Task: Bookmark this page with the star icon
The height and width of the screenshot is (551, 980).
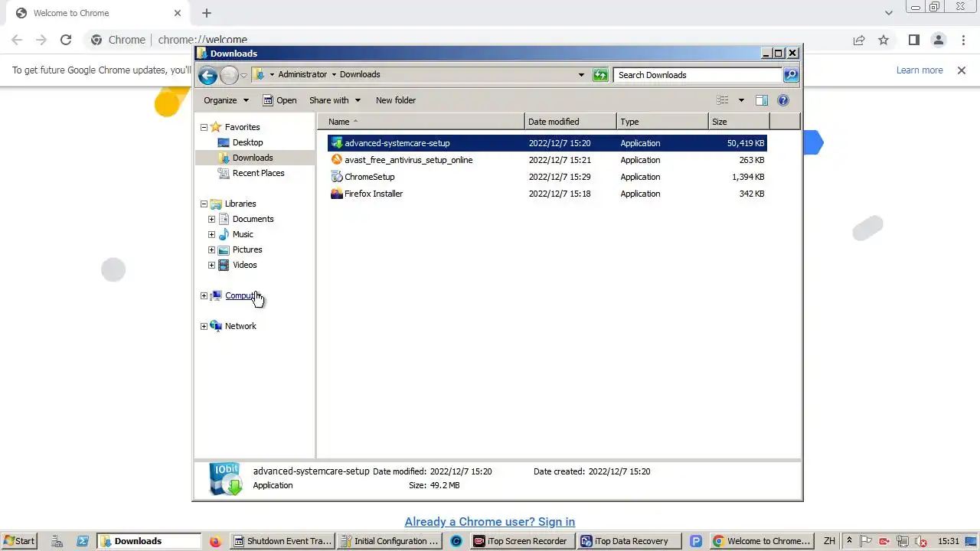Action: tap(884, 40)
